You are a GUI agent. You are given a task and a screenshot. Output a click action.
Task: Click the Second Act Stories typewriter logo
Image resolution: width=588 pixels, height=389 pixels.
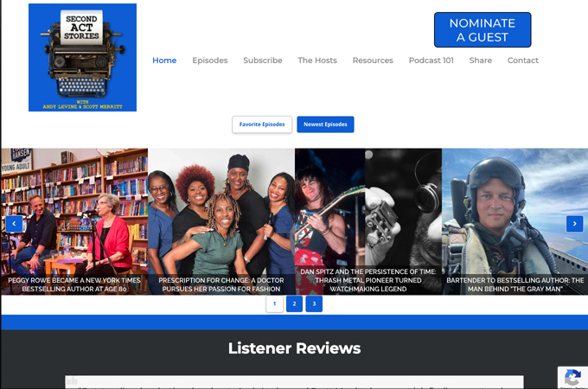click(82, 57)
